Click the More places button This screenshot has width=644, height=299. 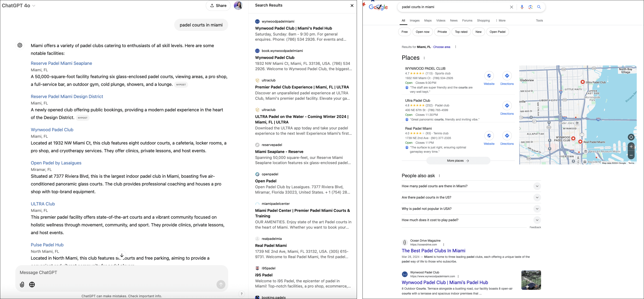click(458, 161)
